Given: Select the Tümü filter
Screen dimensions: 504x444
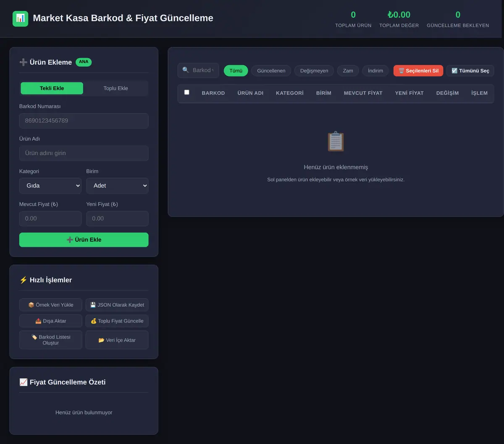Looking at the screenshot, I should (236, 71).
